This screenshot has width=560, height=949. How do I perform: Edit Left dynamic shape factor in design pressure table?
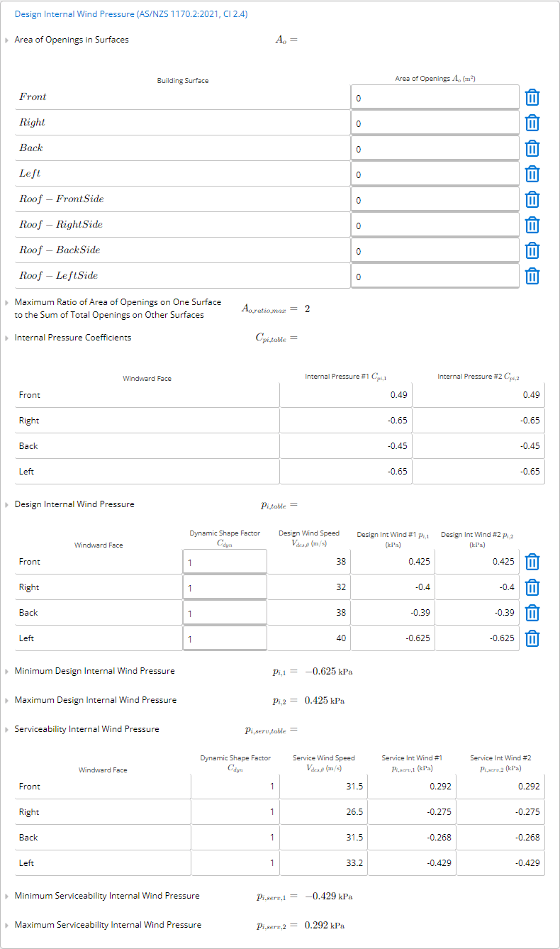[225, 638]
